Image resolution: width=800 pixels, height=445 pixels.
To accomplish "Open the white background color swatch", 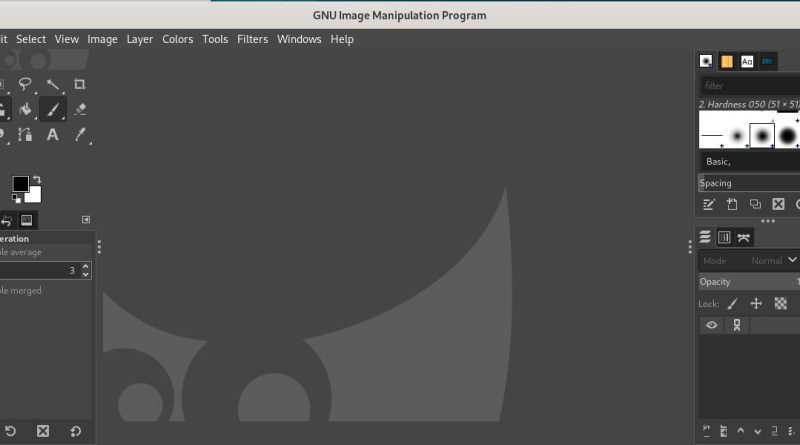I will pos(34,196).
